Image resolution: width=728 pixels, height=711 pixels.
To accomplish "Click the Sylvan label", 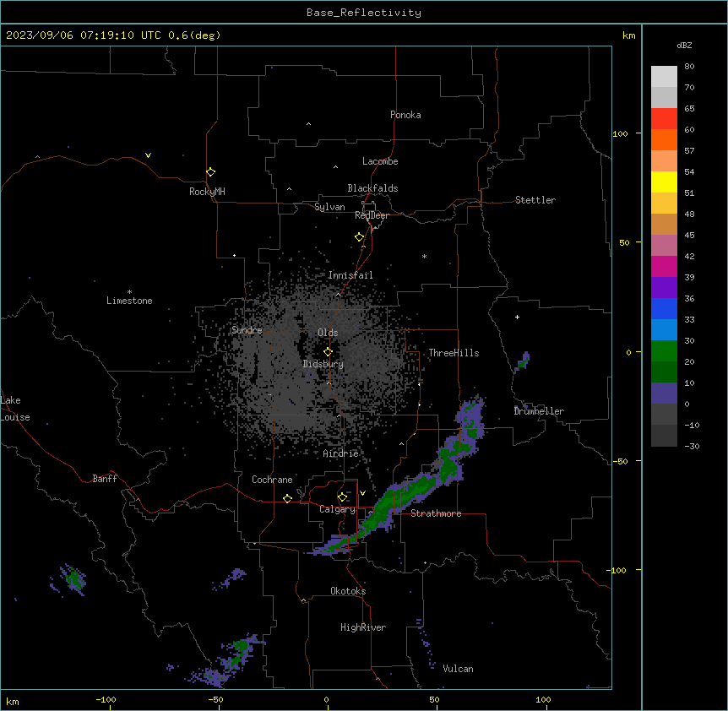I will pos(329,207).
